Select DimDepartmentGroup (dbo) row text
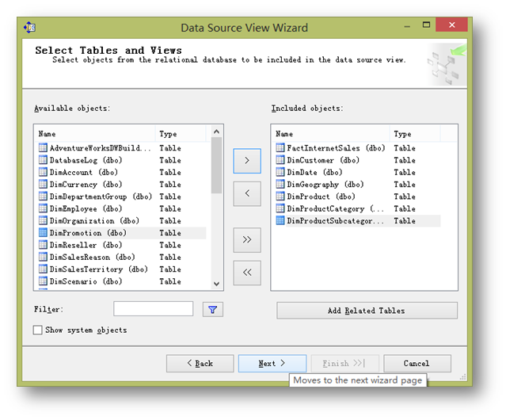 pyautogui.click(x=101, y=197)
